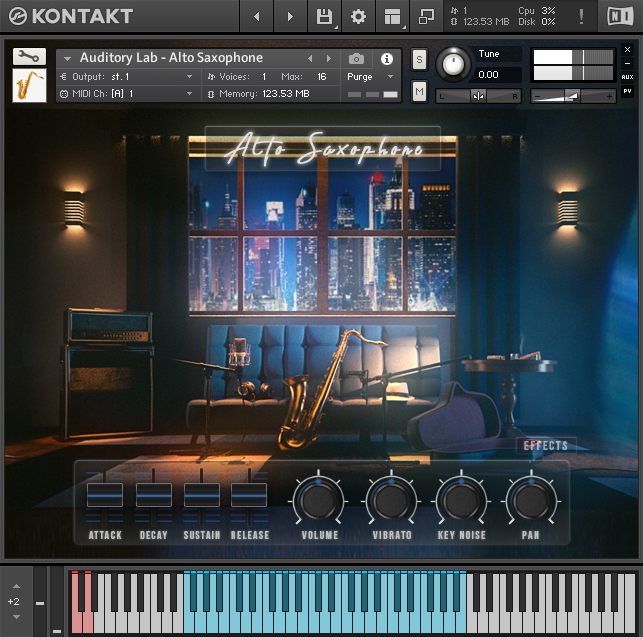Click the saxophone instrument thumbnail icon
Viewport: 643px width, 637px height.
(29, 85)
